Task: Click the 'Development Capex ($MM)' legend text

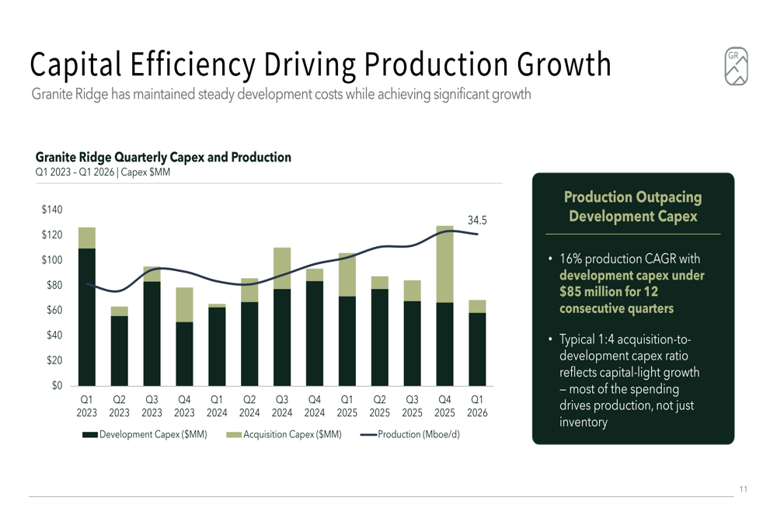Action: 153,434
